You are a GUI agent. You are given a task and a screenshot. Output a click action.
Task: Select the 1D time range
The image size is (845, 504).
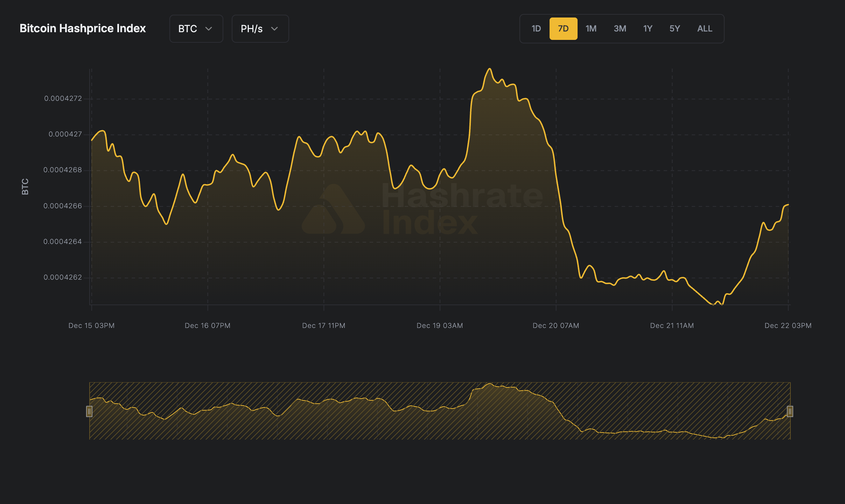(536, 28)
